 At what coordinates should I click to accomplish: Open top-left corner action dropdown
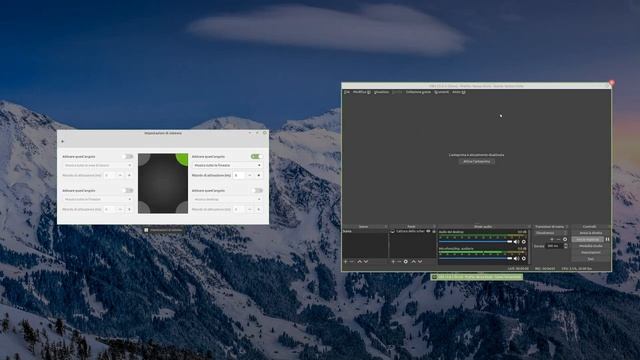point(98,165)
